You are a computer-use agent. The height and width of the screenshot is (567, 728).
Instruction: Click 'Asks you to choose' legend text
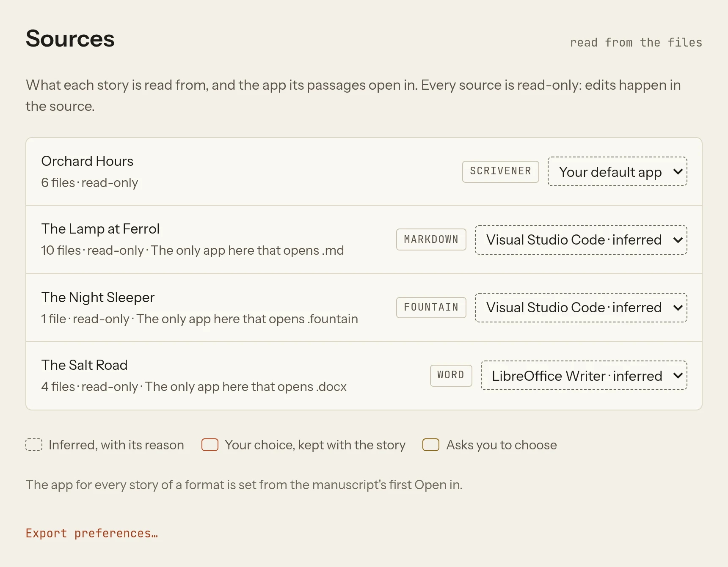(502, 445)
